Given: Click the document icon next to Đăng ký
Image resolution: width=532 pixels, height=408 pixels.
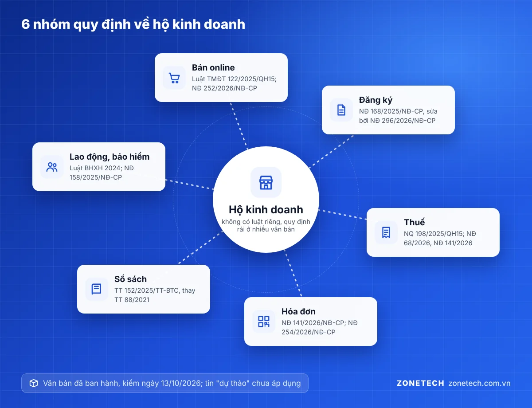Looking at the screenshot, I should [341, 110].
